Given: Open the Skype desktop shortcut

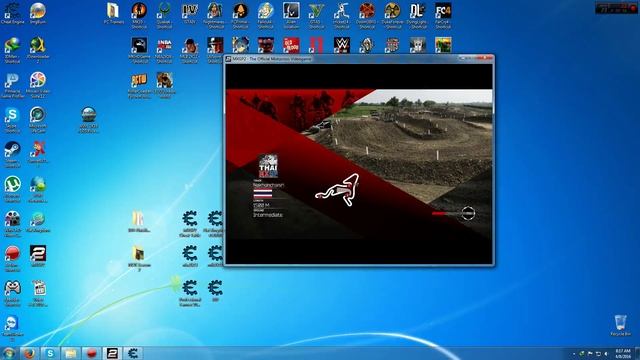Looking at the screenshot, I should 12,120.
